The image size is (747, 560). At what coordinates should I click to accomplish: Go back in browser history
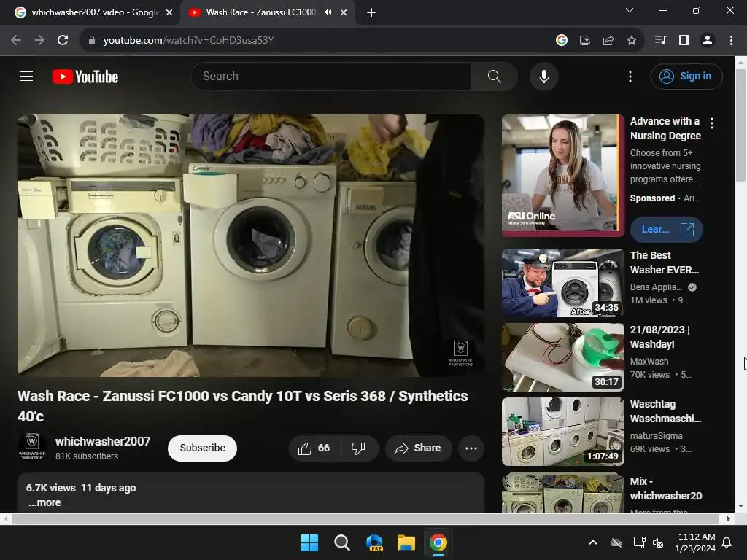point(16,41)
